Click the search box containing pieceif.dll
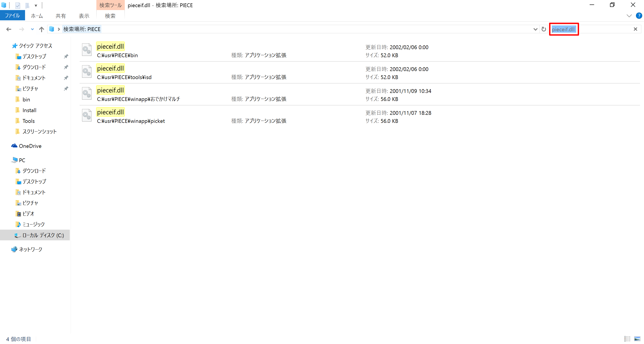644x344 pixels. [595, 29]
